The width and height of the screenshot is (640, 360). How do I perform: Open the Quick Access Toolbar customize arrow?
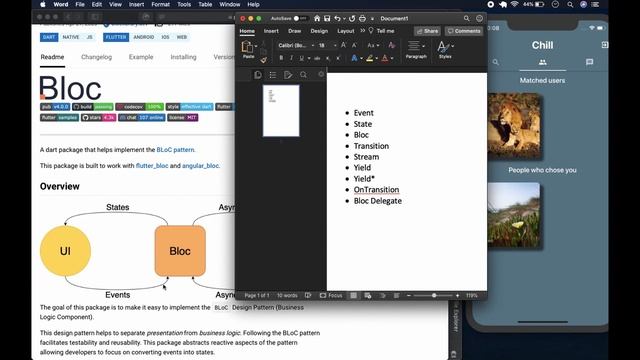372,19
